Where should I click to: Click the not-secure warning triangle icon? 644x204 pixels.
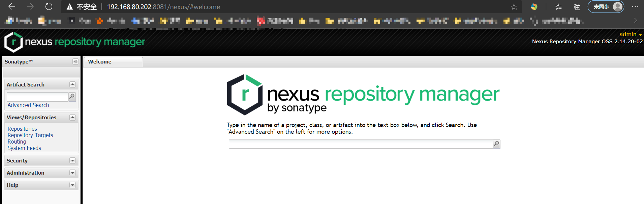(x=70, y=7)
